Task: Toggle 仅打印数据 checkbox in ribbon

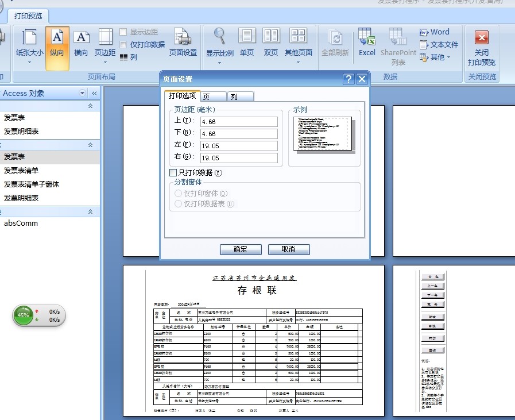Action: click(x=123, y=44)
